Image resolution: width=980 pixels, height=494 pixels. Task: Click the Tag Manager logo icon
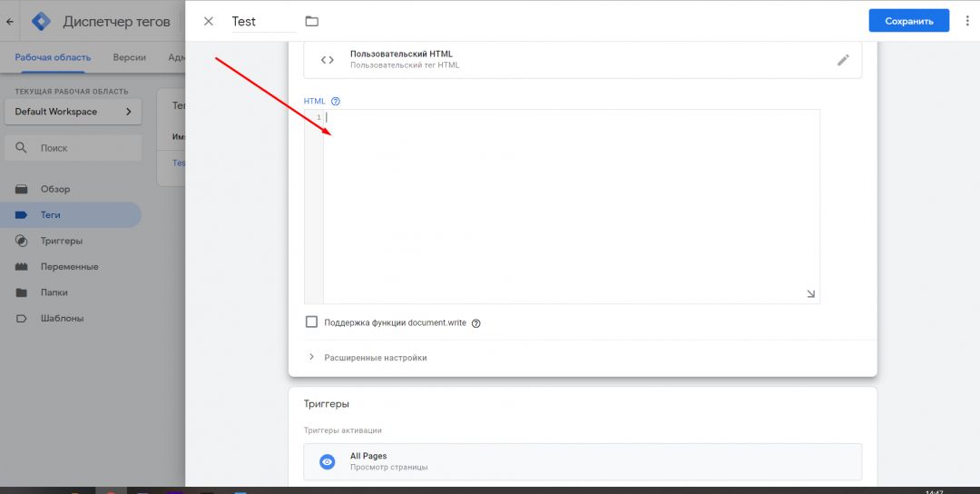(41, 21)
